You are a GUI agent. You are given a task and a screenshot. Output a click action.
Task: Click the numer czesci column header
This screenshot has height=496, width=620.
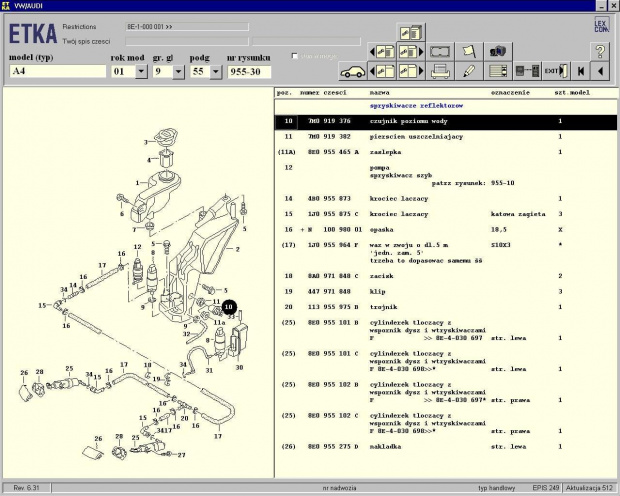pos(323,93)
